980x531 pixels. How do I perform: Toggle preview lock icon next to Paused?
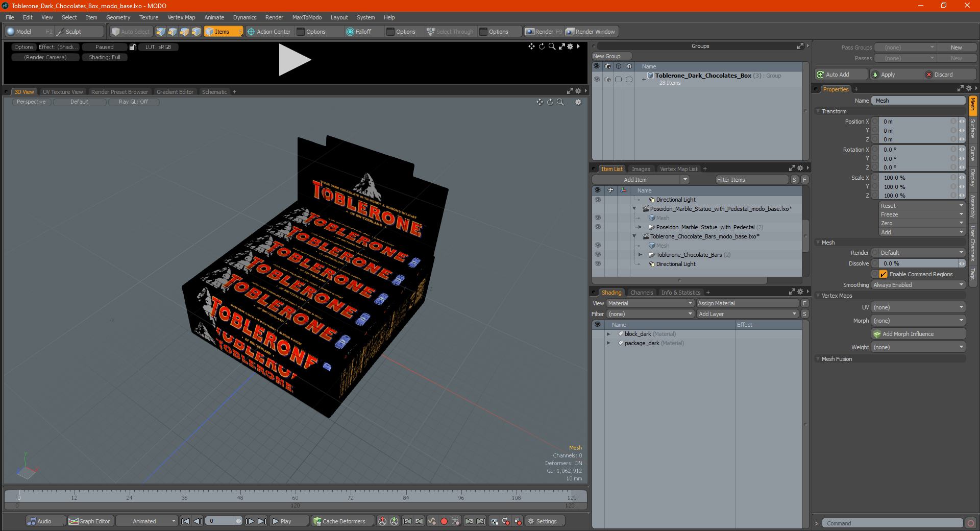[x=133, y=47]
